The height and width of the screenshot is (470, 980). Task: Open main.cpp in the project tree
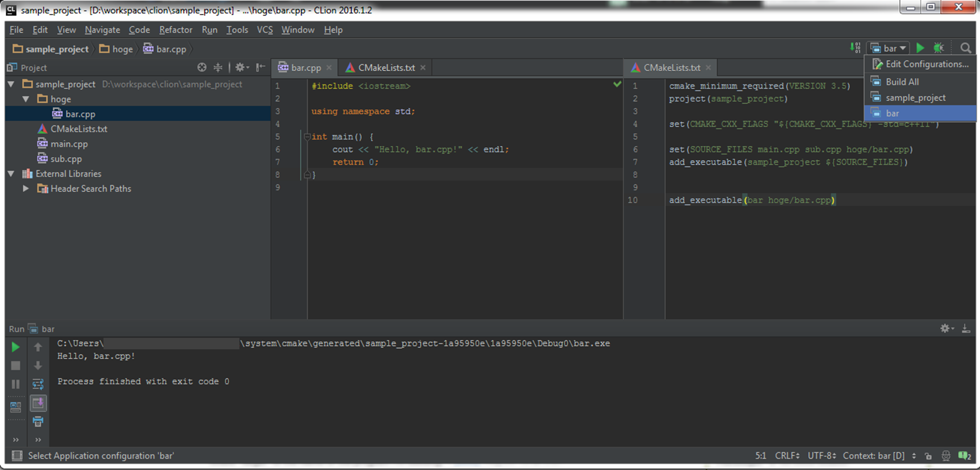[x=69, y=144]
